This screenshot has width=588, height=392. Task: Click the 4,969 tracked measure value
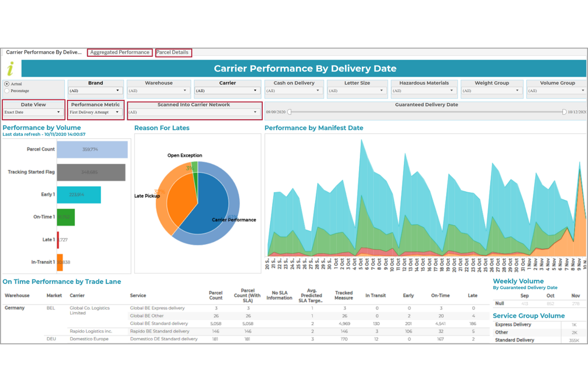(344, 324)
